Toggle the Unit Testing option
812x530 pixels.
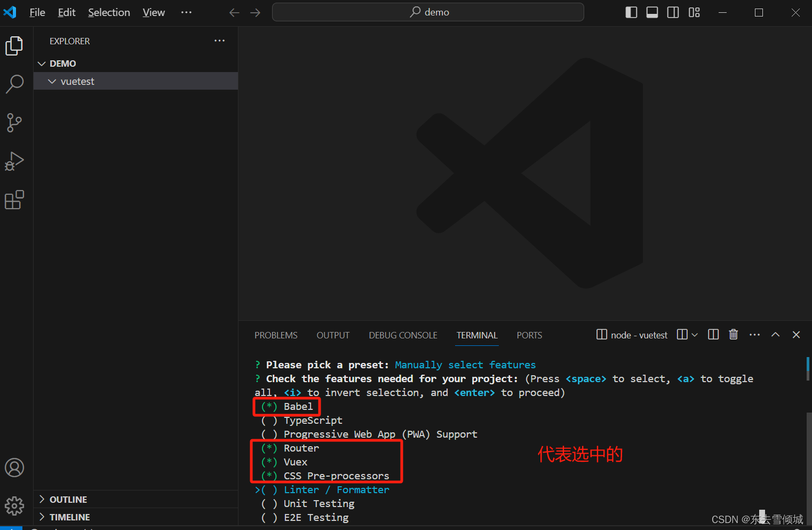pos(307,504)
